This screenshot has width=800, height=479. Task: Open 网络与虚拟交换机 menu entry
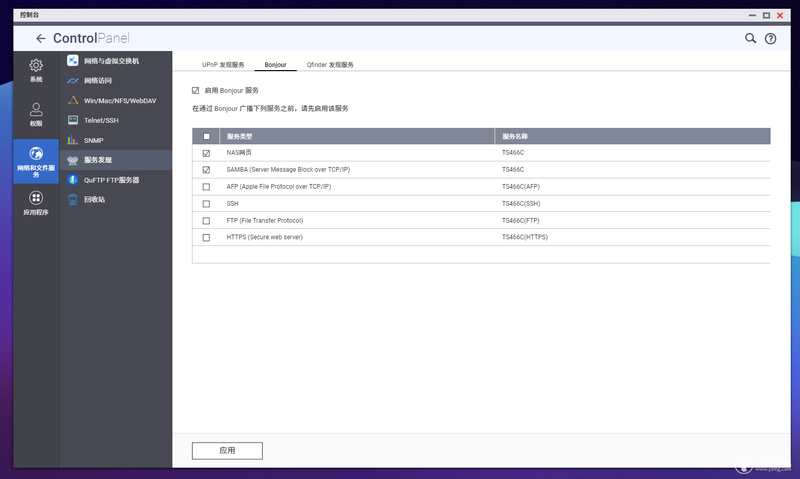(116, 61)
